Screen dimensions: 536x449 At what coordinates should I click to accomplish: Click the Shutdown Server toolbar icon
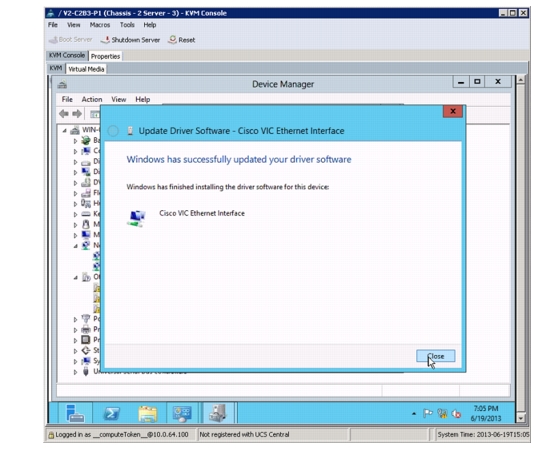click(x=106, y=40)
